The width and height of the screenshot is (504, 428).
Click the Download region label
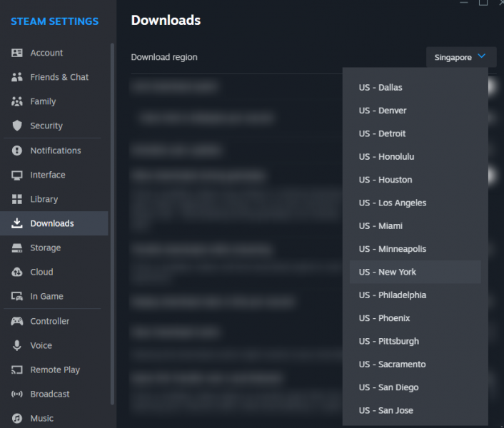tap(164, 57)
